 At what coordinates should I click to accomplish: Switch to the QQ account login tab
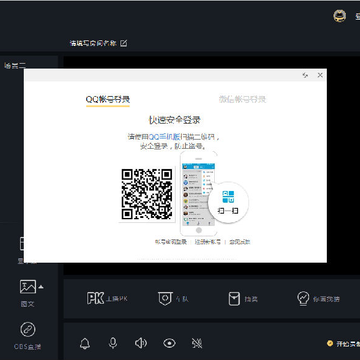108,99
